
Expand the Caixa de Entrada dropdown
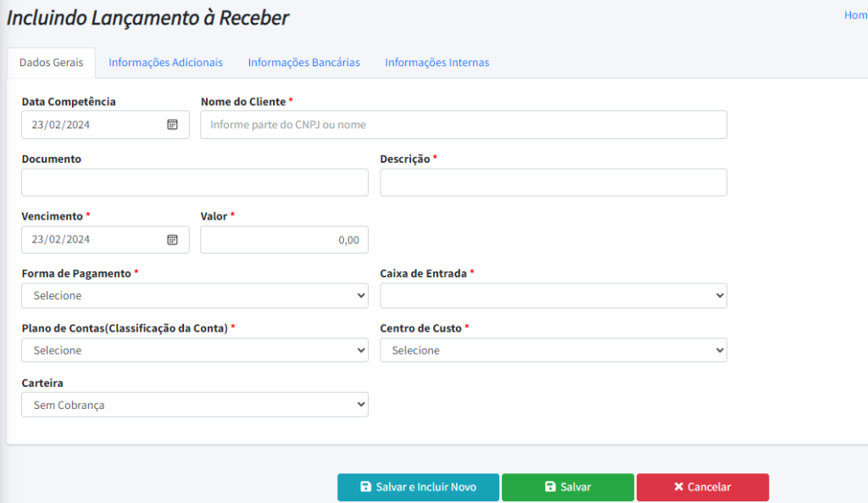point(553,296)
